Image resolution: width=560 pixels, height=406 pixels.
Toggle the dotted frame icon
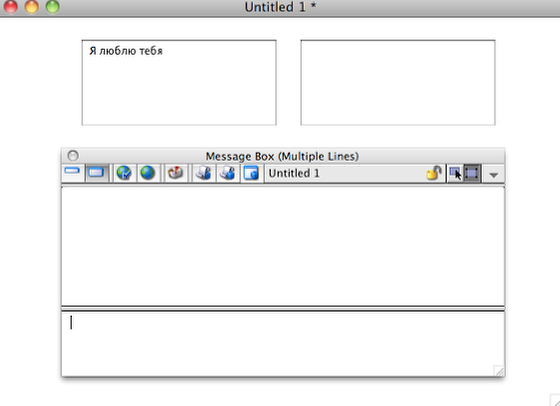click(x=472, y=174)
